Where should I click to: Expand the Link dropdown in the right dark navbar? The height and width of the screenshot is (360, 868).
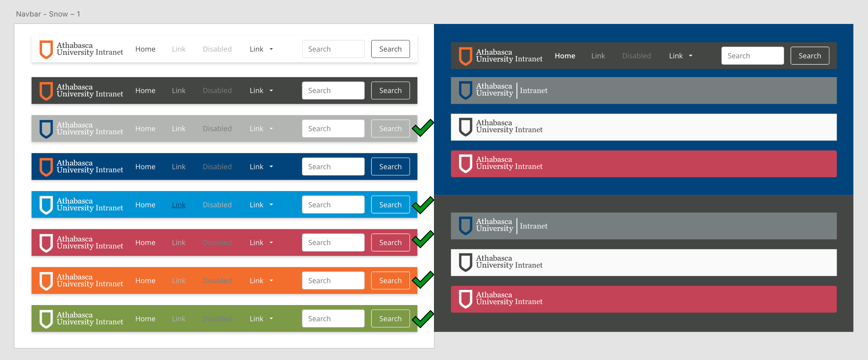coord(681,56)
